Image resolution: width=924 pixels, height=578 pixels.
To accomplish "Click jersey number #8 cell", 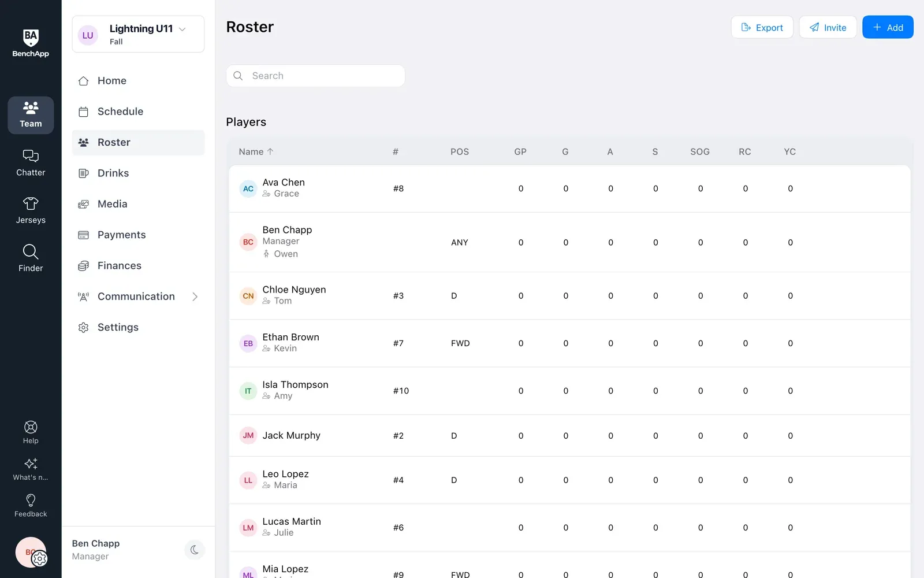I will [398, 188].
